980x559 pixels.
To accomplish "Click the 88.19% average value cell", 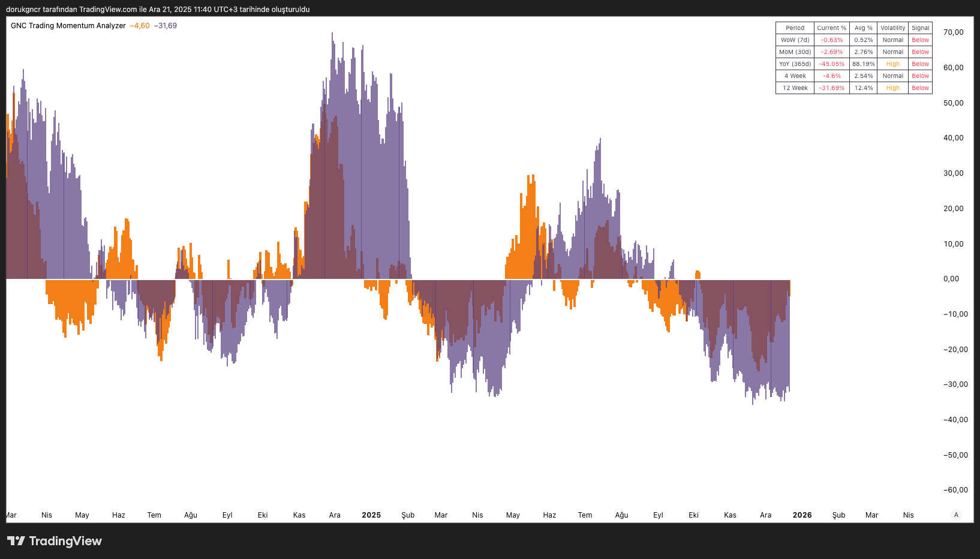I will click(863, 64).
